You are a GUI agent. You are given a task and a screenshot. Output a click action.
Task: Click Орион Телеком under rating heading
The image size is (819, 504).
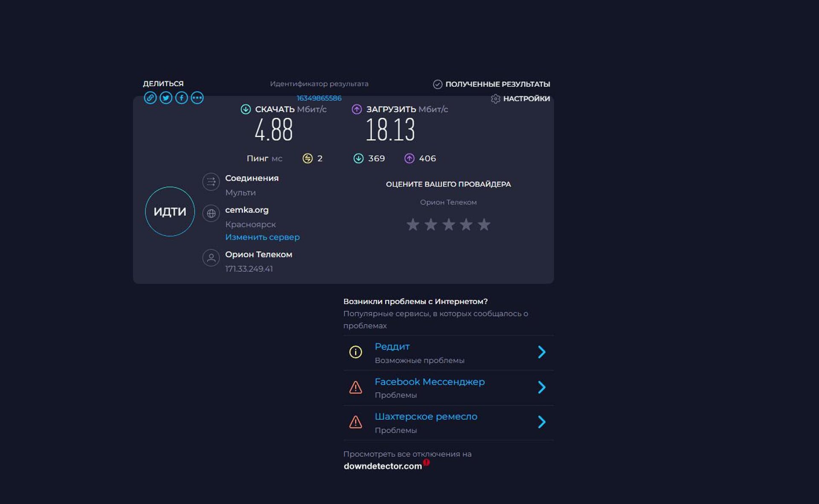(448, 202)
